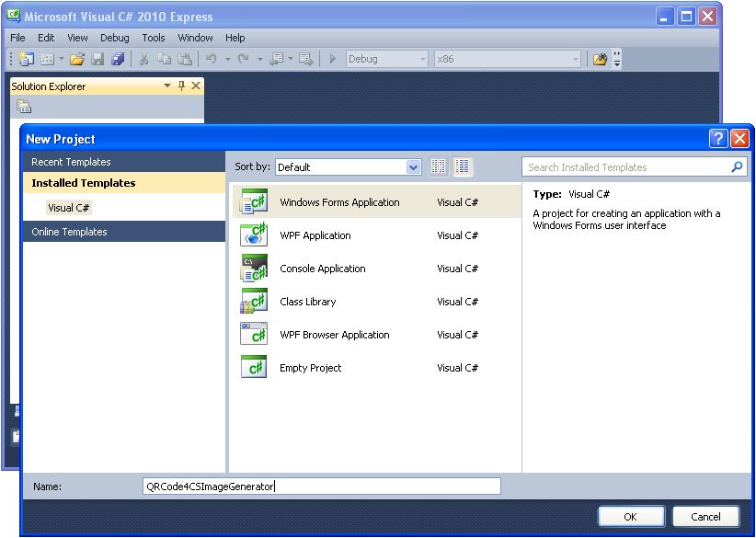This screenshot has height=538, width=756.
Task: Select the Installed Templates section
Action: pyautogui.click(x=124, y=183)
